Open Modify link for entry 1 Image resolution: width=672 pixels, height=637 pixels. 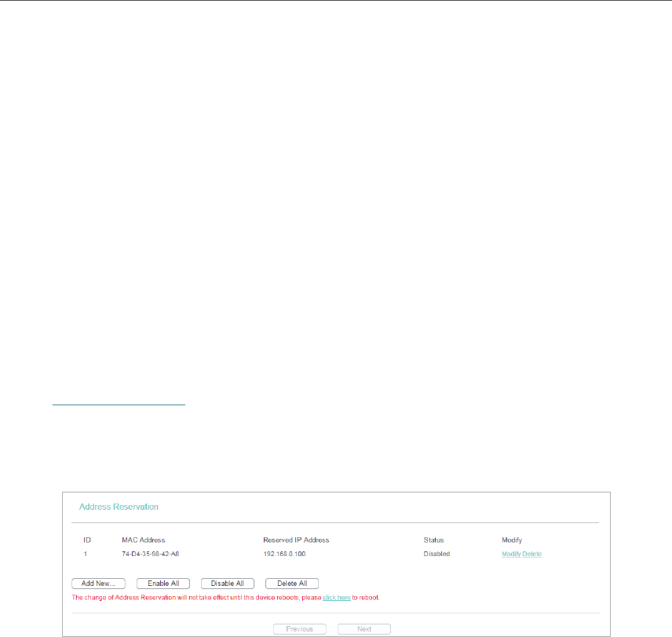(511, 554)
